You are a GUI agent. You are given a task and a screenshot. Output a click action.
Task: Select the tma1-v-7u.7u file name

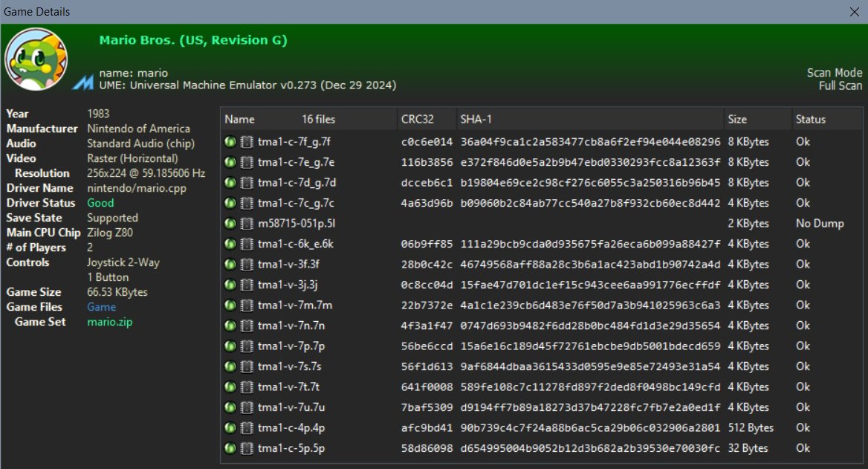pyautogui.click(x=291, y=407)
